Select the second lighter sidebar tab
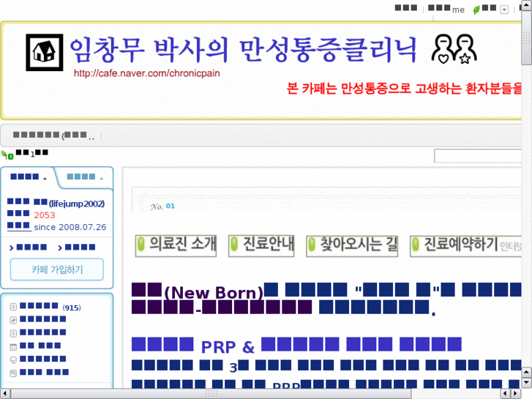 coord(85,177)
